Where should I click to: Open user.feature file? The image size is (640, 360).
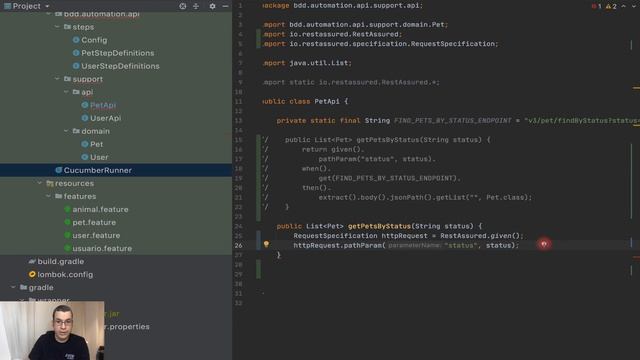pos(96,236)
